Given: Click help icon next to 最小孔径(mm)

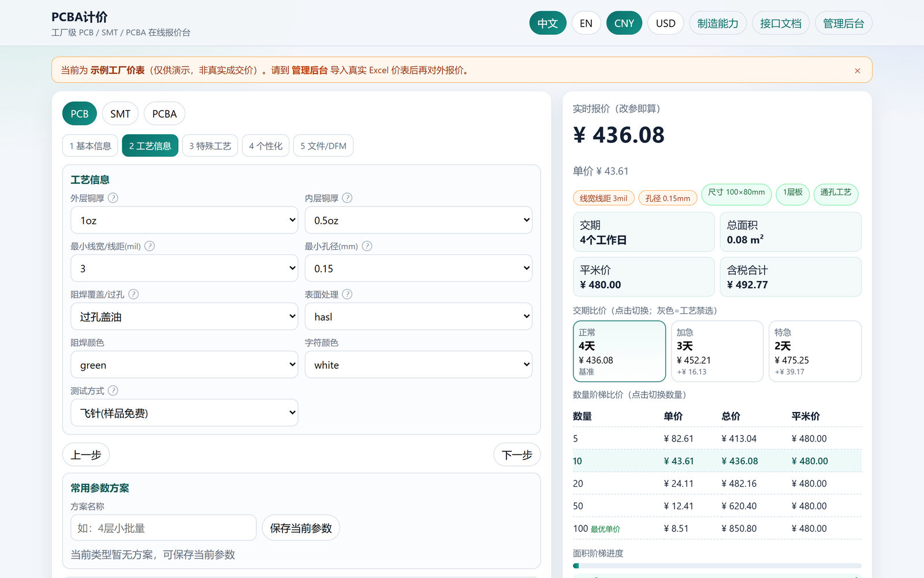Looking at the screenshot, I should pos(367,246).
